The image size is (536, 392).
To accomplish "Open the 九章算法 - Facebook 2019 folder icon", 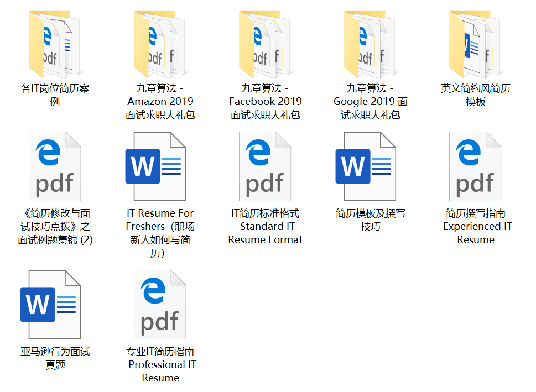I will [x=266, y=44].
